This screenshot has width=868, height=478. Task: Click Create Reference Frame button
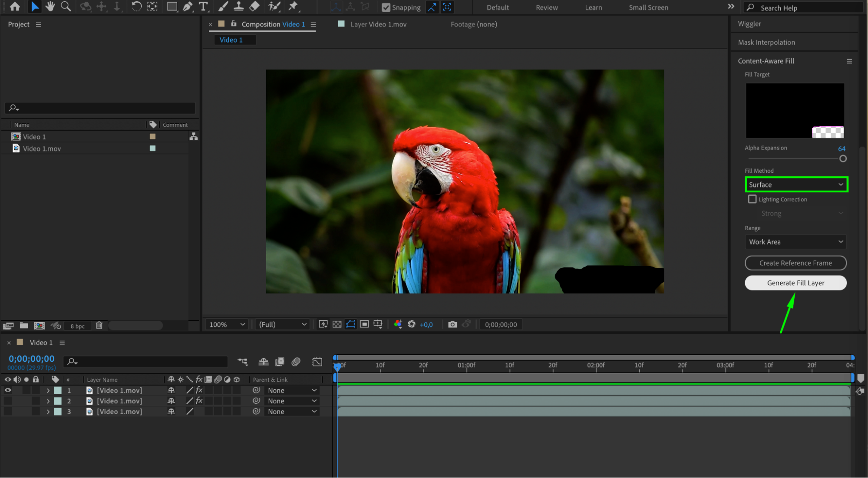pyautogui.click(x=795, y=263)
